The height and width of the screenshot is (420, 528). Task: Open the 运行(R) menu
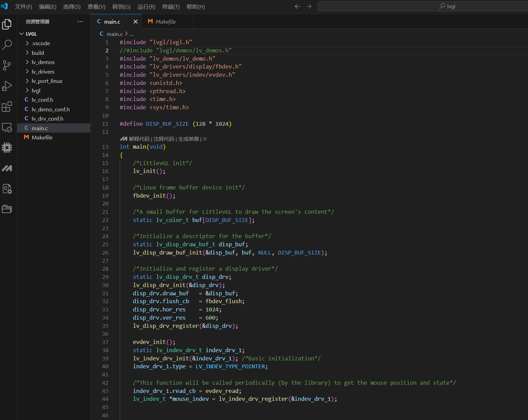click(x=146, y=7)
